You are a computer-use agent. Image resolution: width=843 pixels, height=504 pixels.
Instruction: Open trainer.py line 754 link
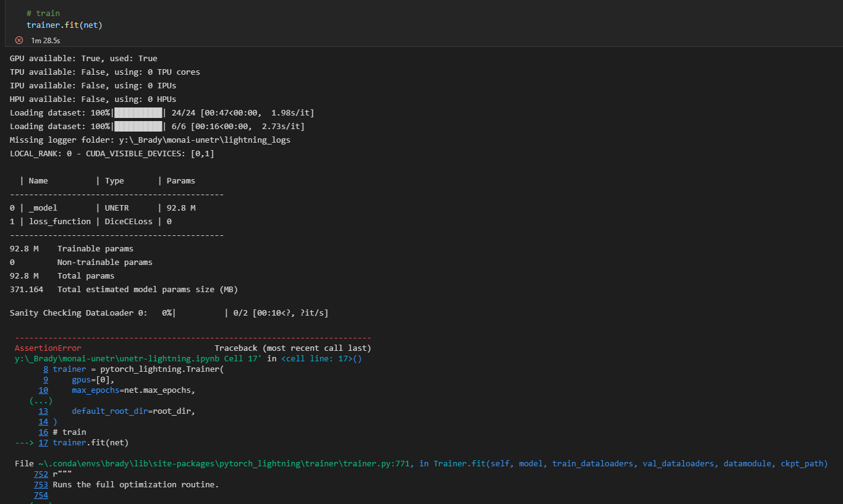(41, 495)
